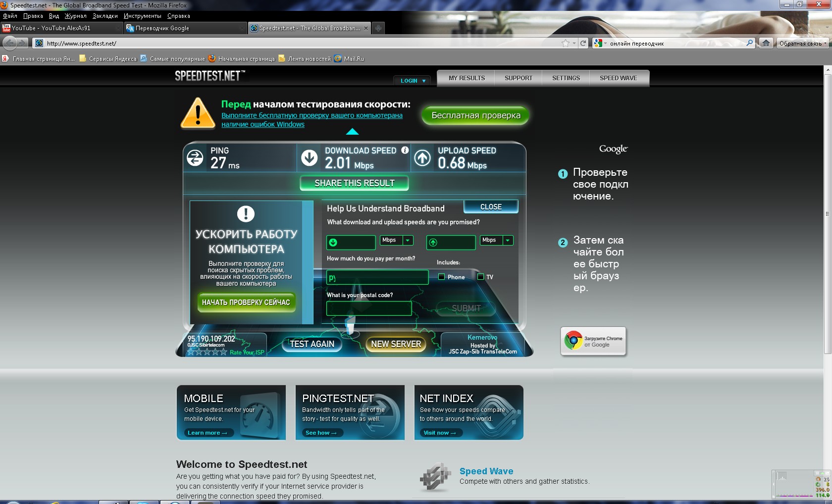Viewport: 832px width, 504px height.
Task: Close the Help Us Understand Broadband panel
Action: click(x=491, y=206)
